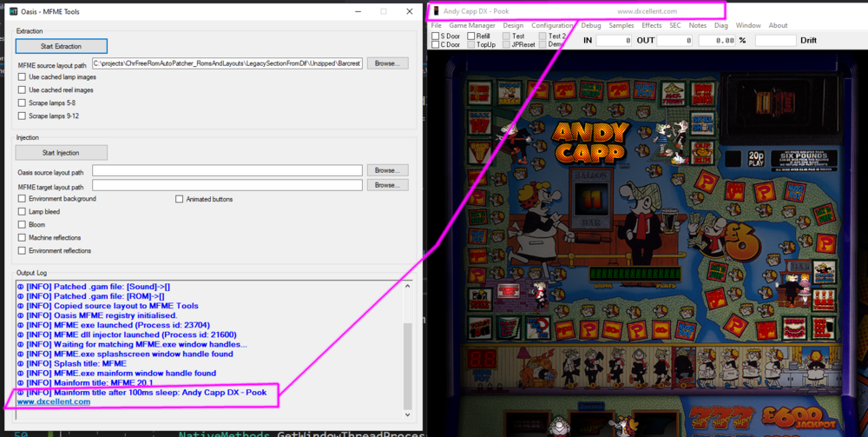Click Output Log scrollbar up arrow
The width and height of the screenshot is (868, 437).
pos(408,287)
